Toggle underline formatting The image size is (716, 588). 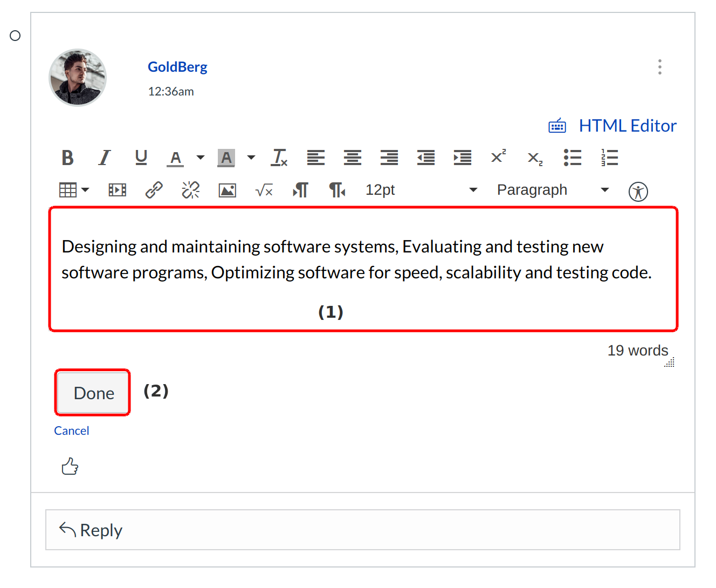point(141,158)
